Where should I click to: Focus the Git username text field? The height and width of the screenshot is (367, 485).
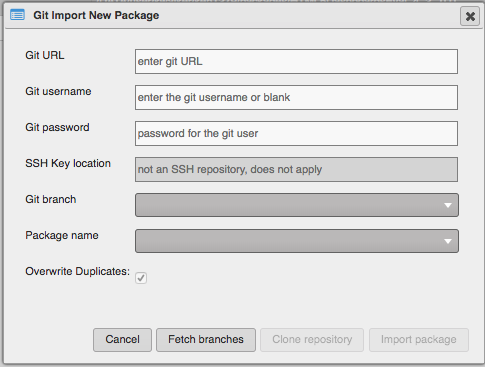tap(296, 97)
